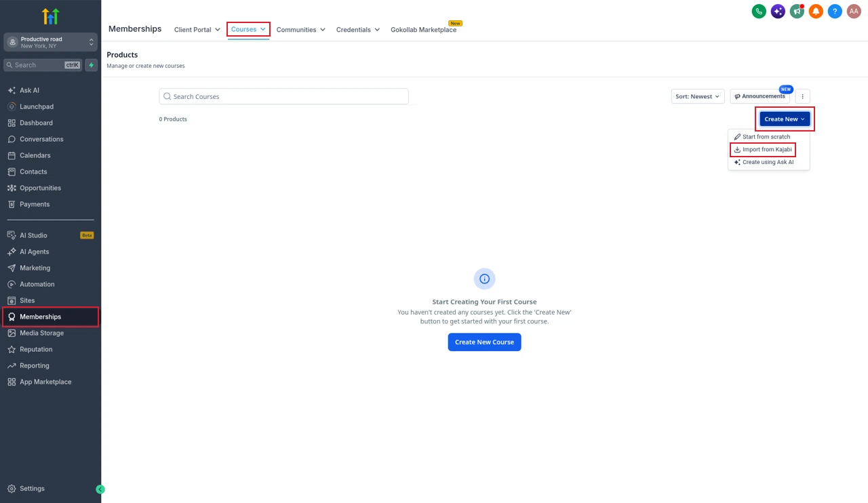
Task: Click the green lightning quick actions icon
Action: tap(92, 65)
